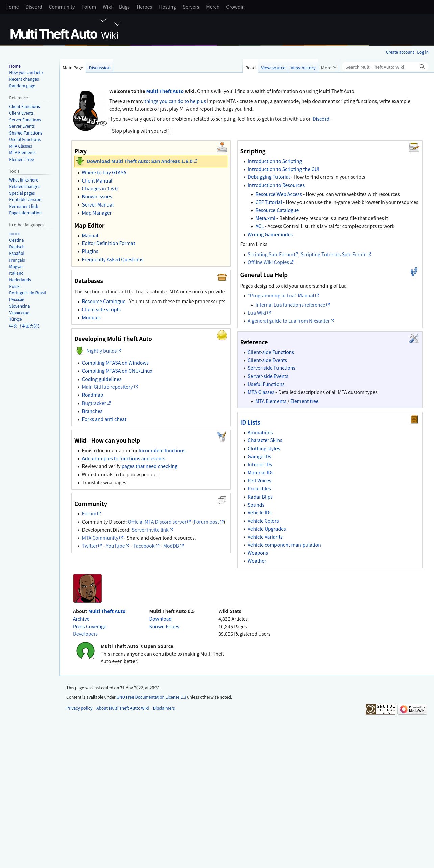Open the View source tab
The image size is (434, 868).
click(x=273, y=68)
